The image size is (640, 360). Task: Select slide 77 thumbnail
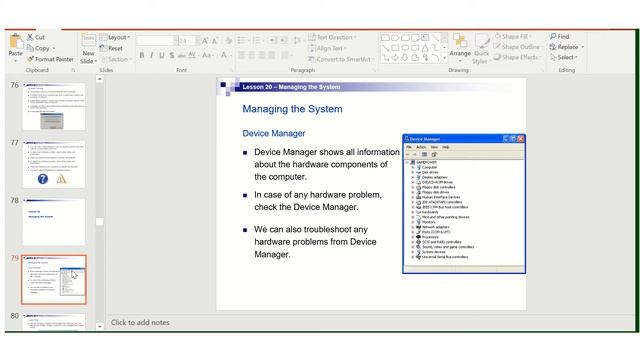[x=53, y=164]
